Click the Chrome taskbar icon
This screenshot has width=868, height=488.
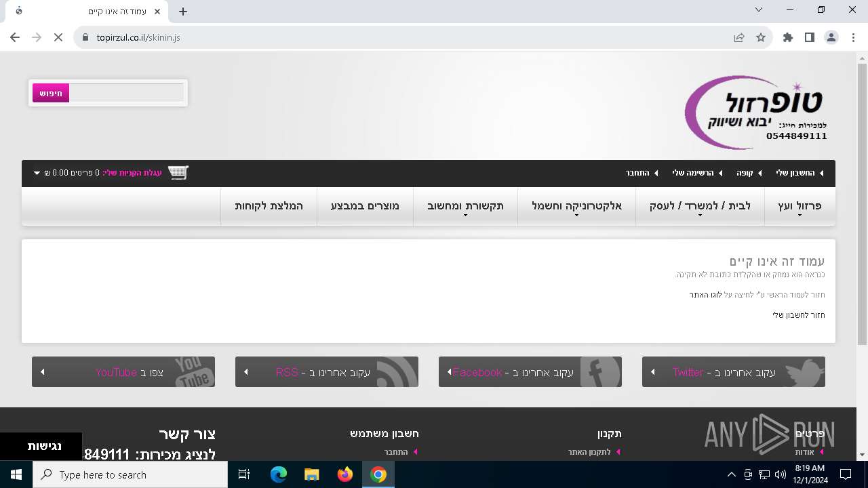pos(378,474)
